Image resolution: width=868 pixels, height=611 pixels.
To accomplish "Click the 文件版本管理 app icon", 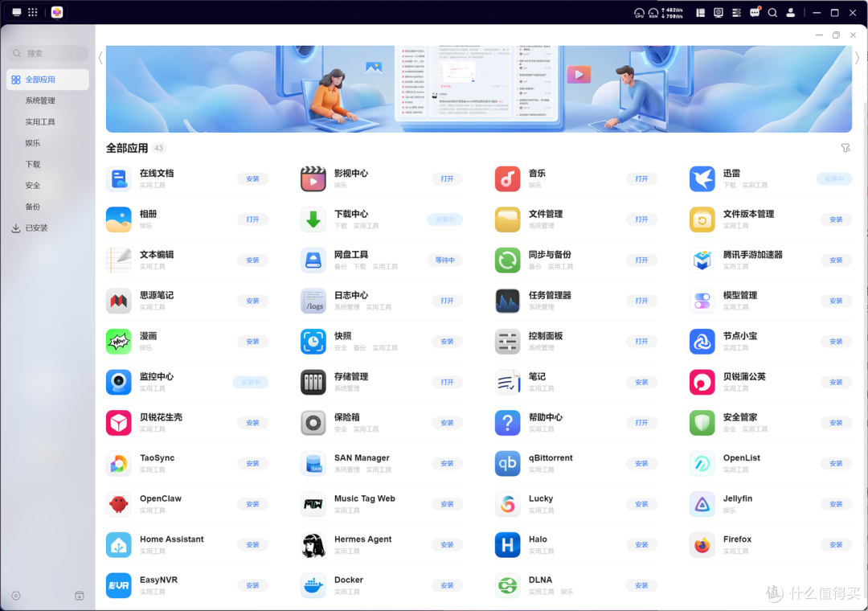I will pyautogui.click(x=702, y=219).
